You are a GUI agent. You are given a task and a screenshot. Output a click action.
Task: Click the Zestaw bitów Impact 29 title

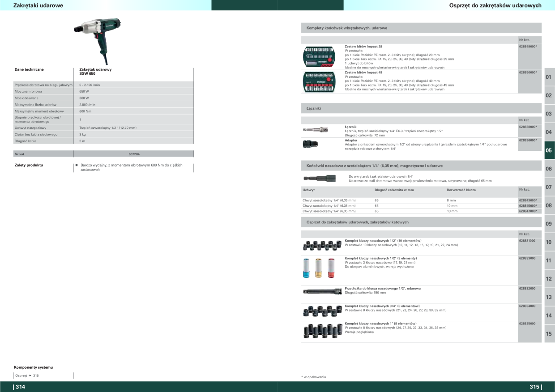pyautogui.click(x=363, y=47)
